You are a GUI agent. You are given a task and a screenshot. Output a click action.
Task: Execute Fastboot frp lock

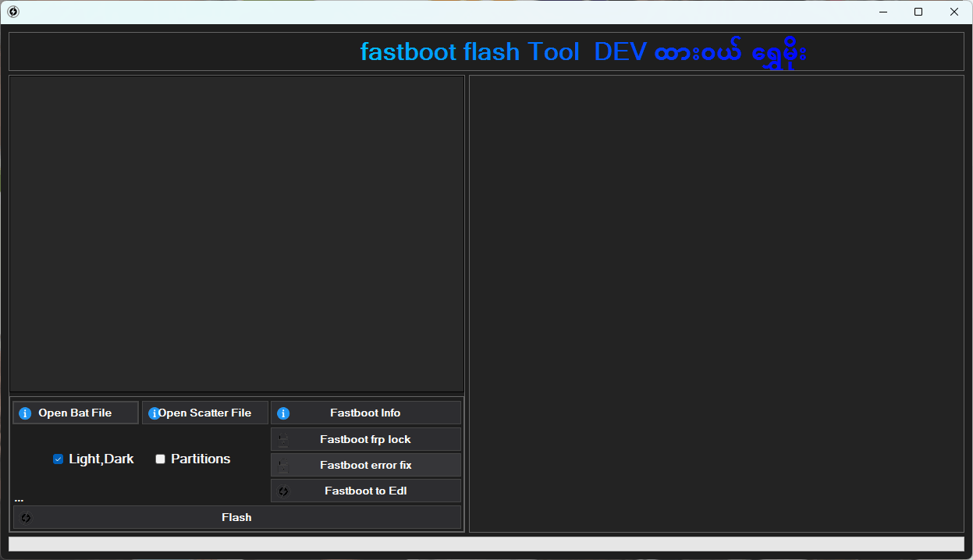point(366,438)
